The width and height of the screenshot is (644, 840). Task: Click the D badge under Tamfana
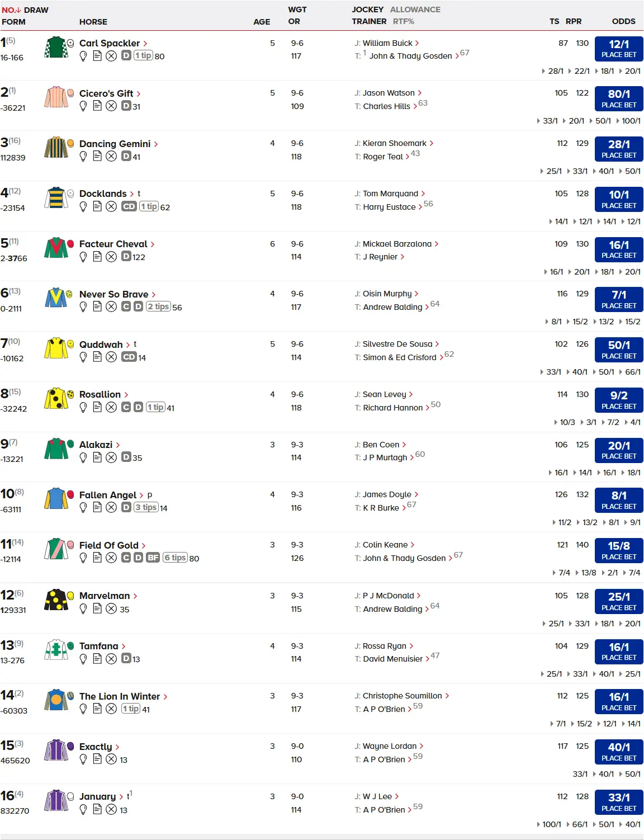pos(126,659)
